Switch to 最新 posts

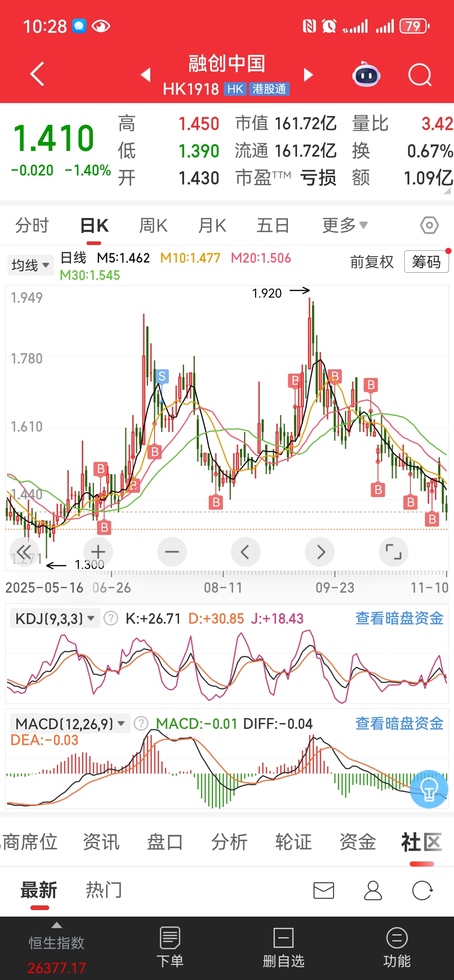(x=39, y=890)
